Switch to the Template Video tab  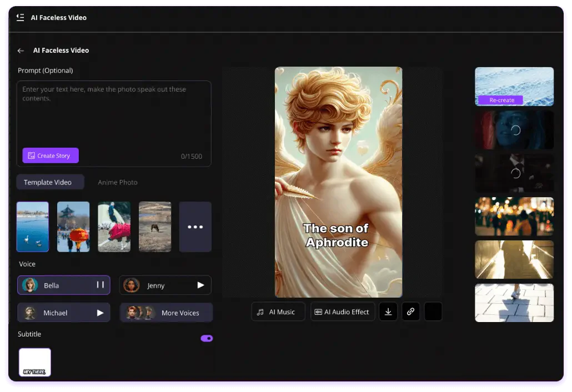pos(50,182)
